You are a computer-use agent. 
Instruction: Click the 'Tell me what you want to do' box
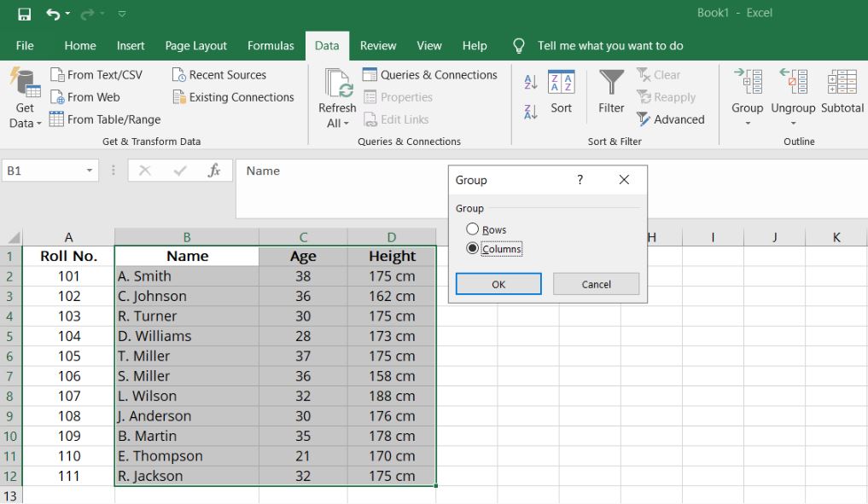coord(610,46)
